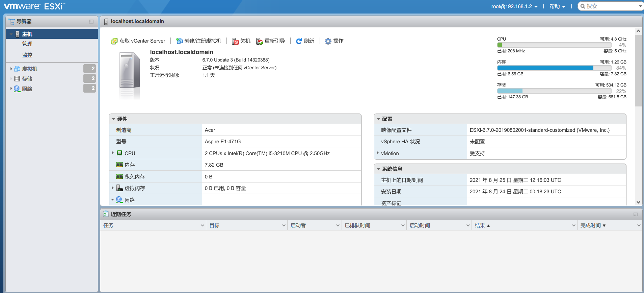Image resolution: width=644 pixels, height=293 pixels.
Task: Expand the 网络 node in navigator
Action: (11, 89)
